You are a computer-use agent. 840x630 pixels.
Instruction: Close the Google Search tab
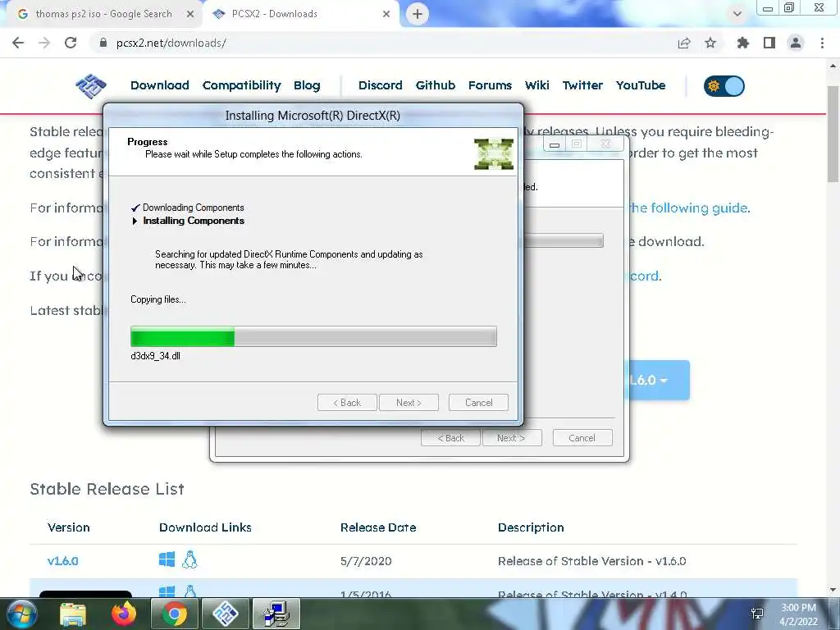pyautogui.click(x=190, y=14)
